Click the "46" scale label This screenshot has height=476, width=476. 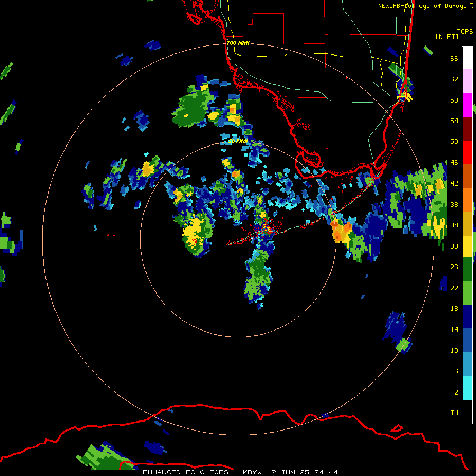click(454, 163)
